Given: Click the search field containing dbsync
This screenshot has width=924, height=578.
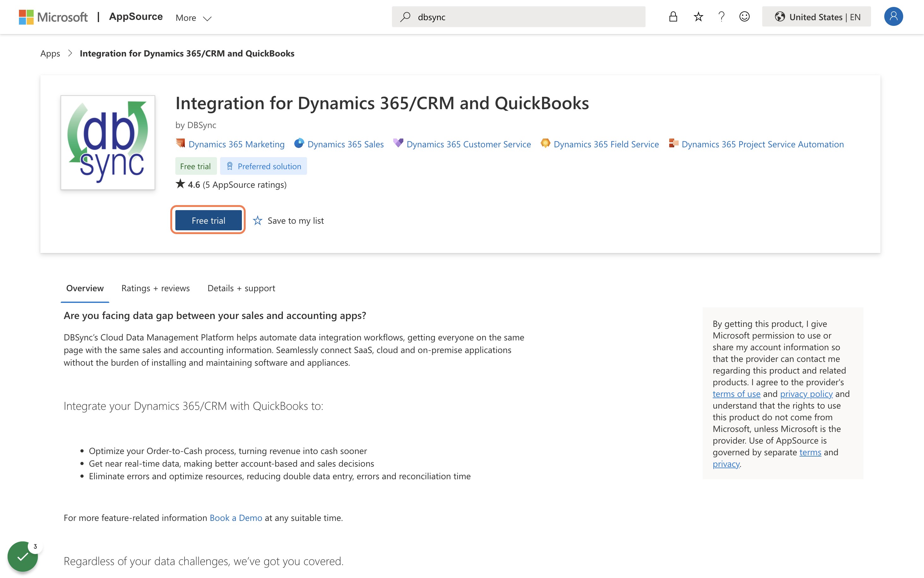Looking at the screenshot, I should (518, 17).
